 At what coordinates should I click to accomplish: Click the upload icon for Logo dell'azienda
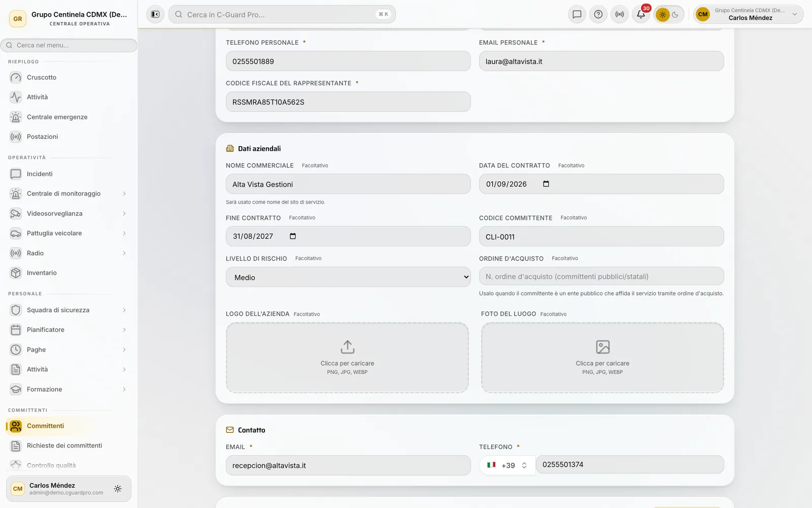tap(347, 347)
